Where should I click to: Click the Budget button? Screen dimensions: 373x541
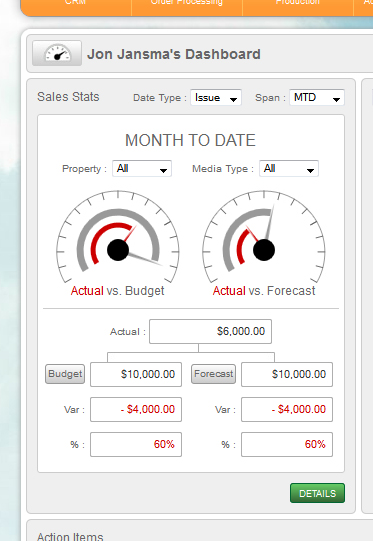tap(65, 374)
